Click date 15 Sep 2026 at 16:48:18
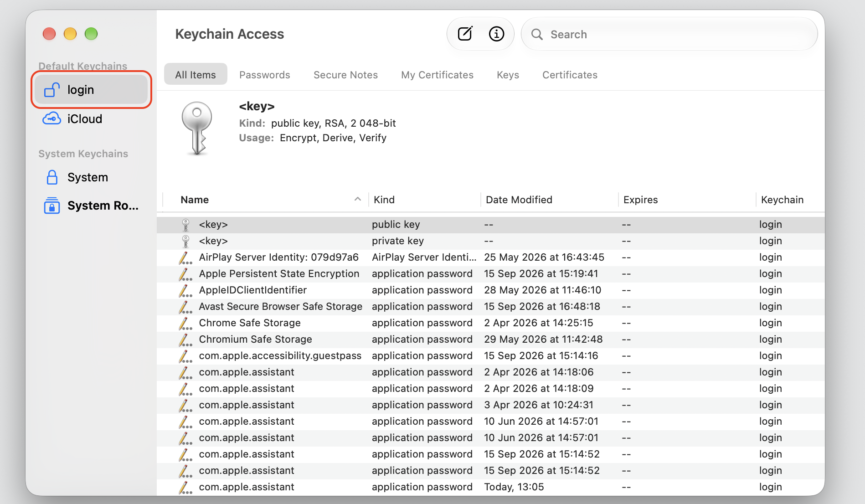The width and height of the screenshot is (865, 504). [542, 307]
